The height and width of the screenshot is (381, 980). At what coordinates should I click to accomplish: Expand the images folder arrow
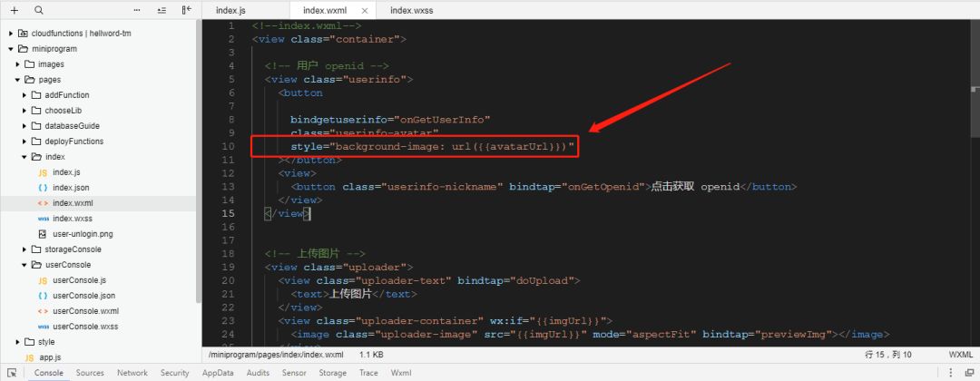[17, 64]
